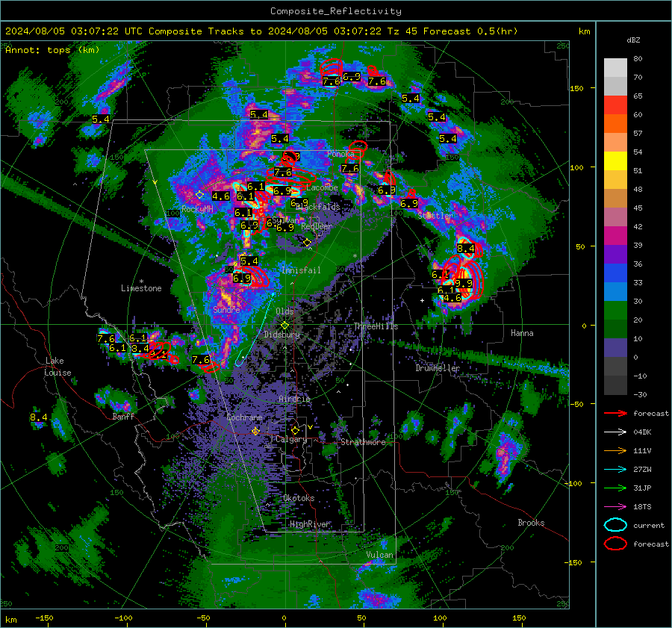Click the Calgary city label
Screen dimensions: 672x628
(291, 439)
